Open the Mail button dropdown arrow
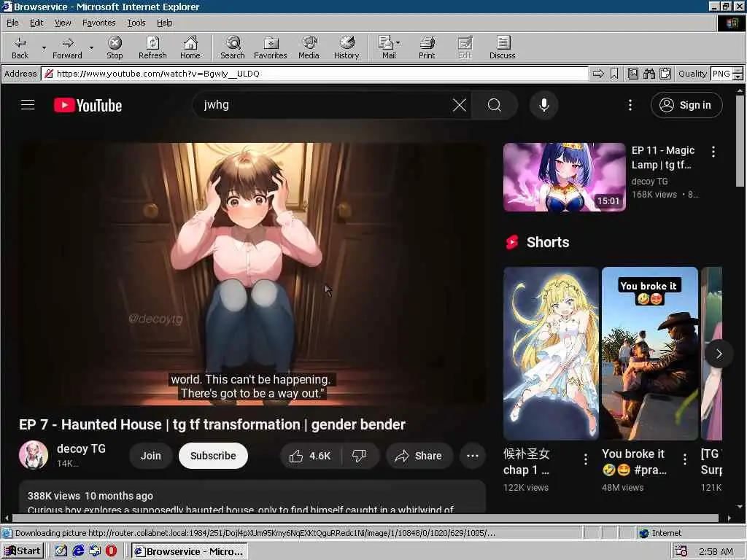 tap(398, 43)
